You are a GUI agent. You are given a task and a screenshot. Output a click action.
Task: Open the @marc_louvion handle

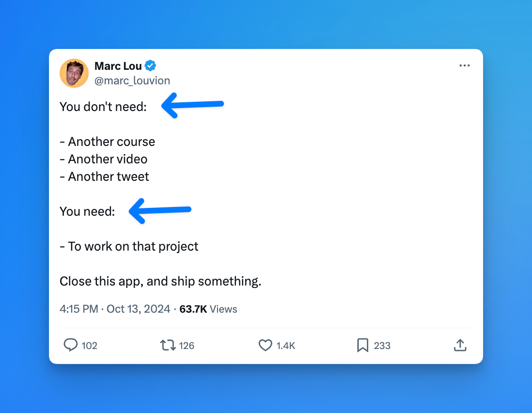click(x=133, y=80)
